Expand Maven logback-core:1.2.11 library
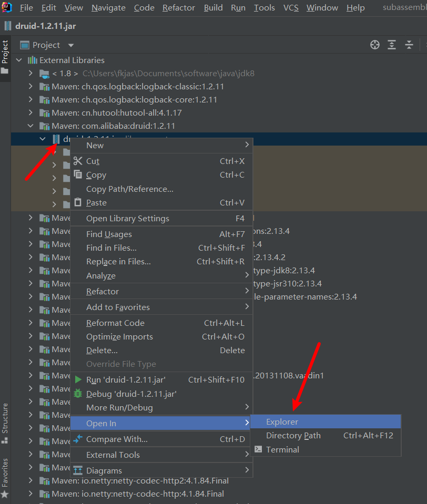The height and width of the screenshot is (504, 427). [30, 100]
